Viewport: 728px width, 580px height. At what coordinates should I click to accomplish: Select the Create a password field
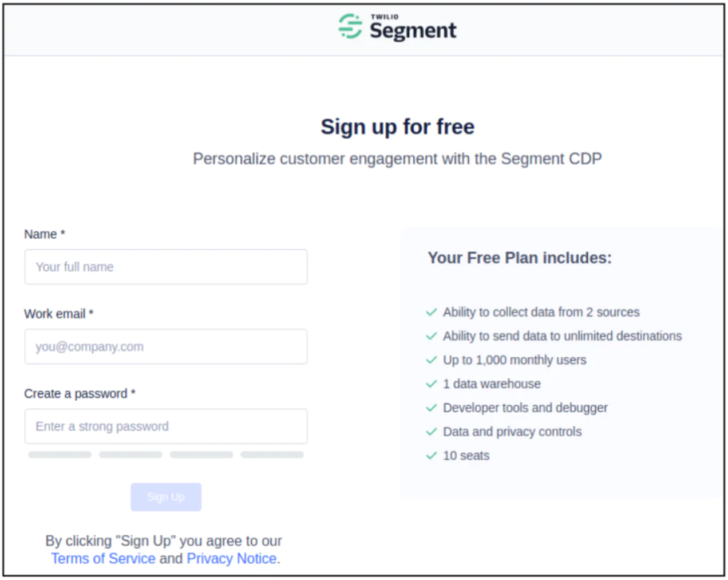(166, 427)
